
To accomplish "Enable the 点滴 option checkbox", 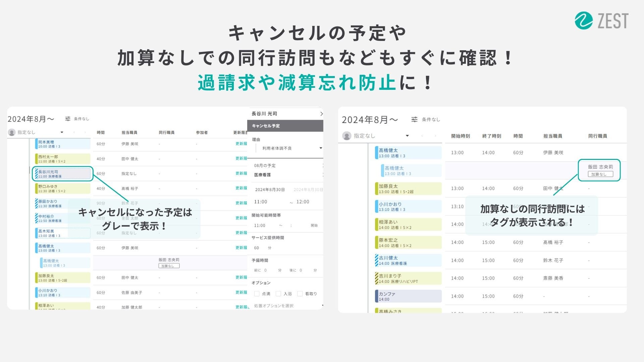I will click(x=257, y=294).
